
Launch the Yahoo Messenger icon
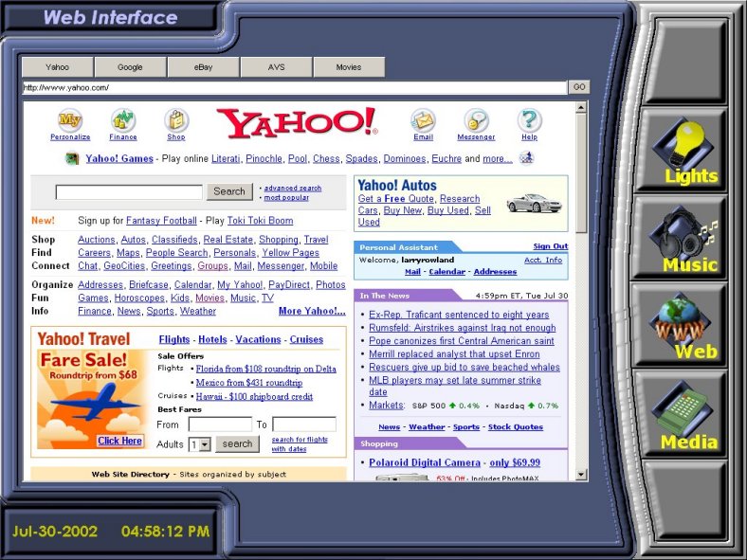point(476,120)
